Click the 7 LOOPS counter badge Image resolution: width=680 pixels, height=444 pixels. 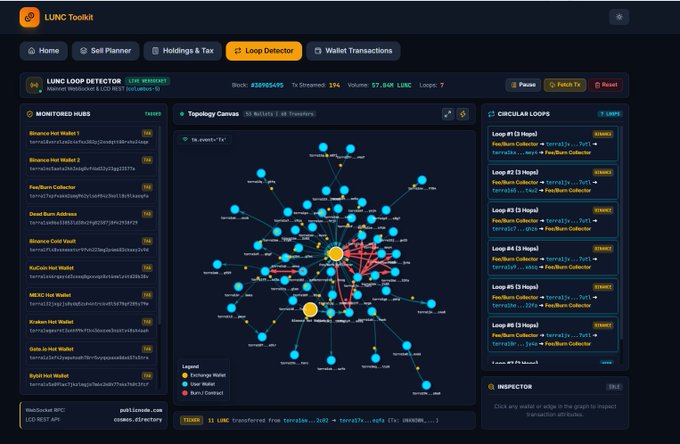[x=610, y=114]
